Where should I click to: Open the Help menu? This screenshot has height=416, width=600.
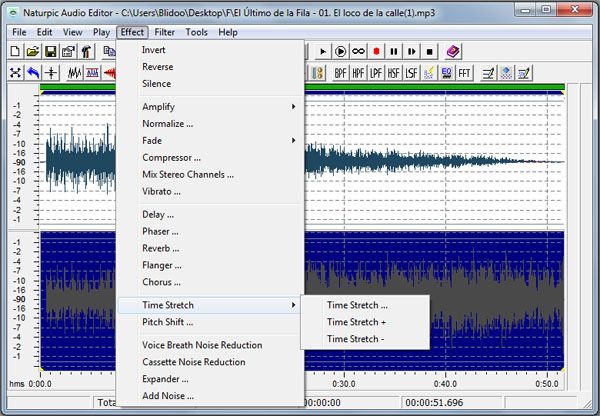[228, 33]
